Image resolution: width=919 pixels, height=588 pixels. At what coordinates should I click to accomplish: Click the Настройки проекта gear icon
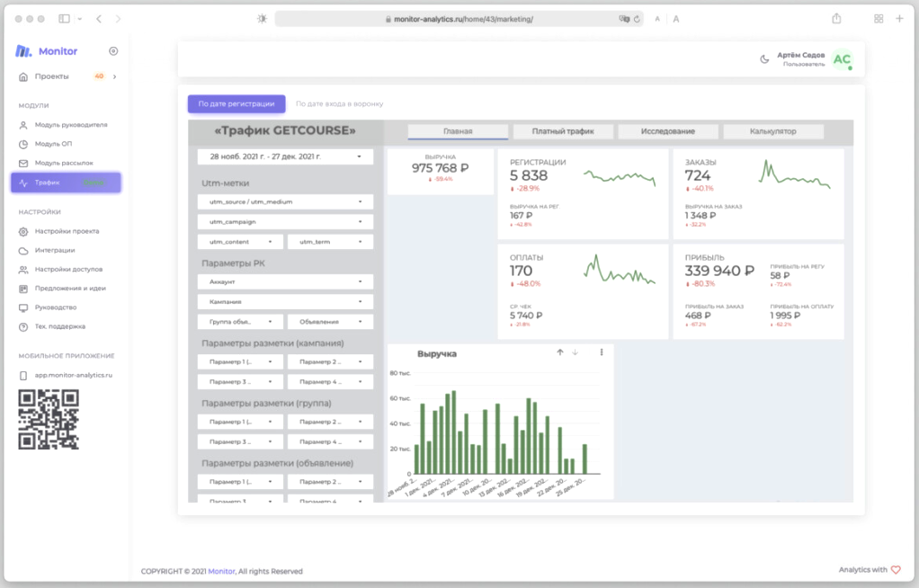coord(23,232)
